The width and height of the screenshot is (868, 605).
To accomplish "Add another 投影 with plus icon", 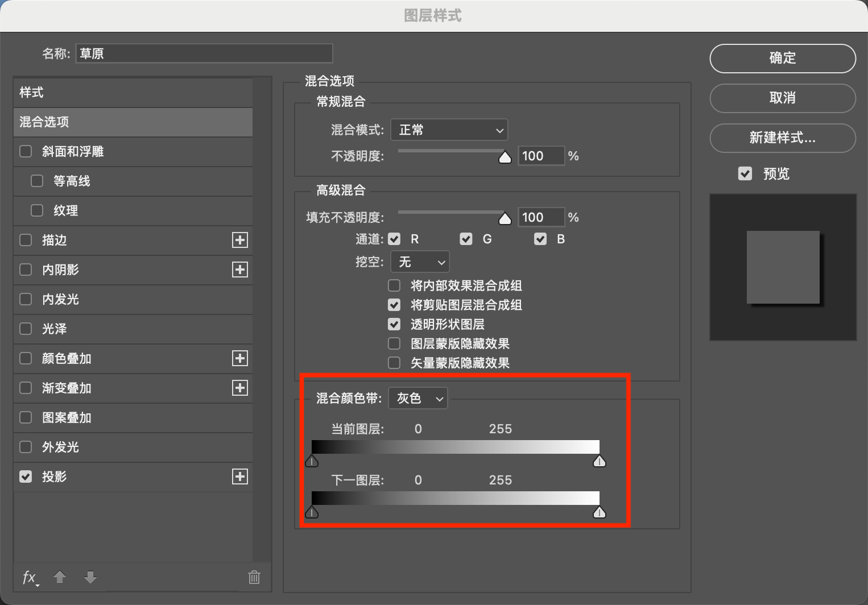I will tap(240, 476).
